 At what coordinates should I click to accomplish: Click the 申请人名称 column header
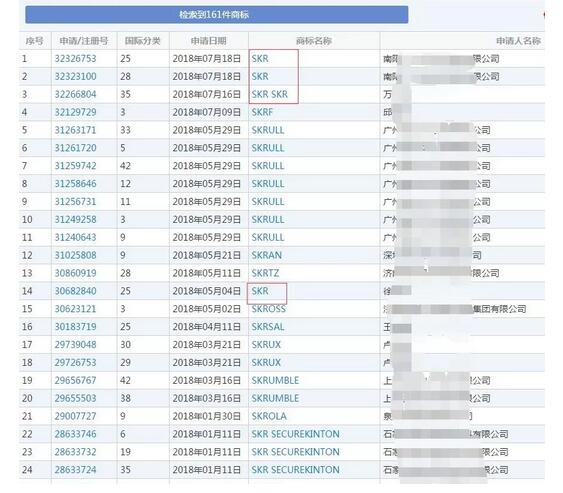[518, 41]
